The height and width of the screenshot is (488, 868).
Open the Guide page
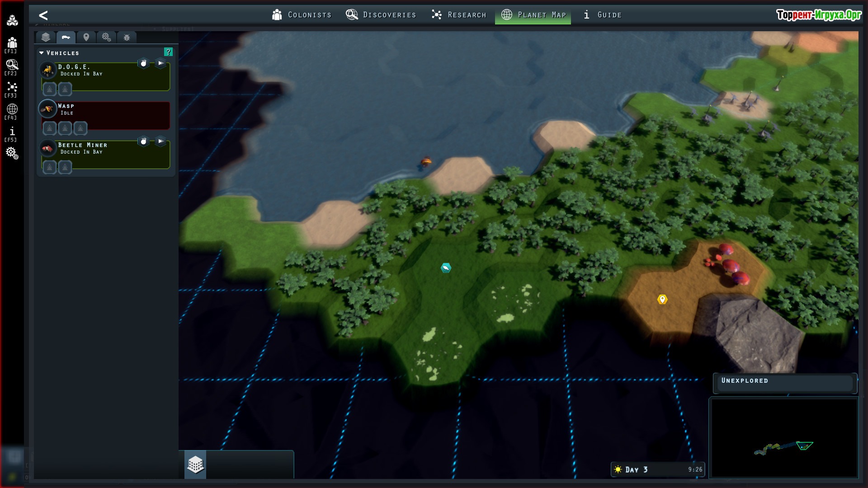click(602, 15)
